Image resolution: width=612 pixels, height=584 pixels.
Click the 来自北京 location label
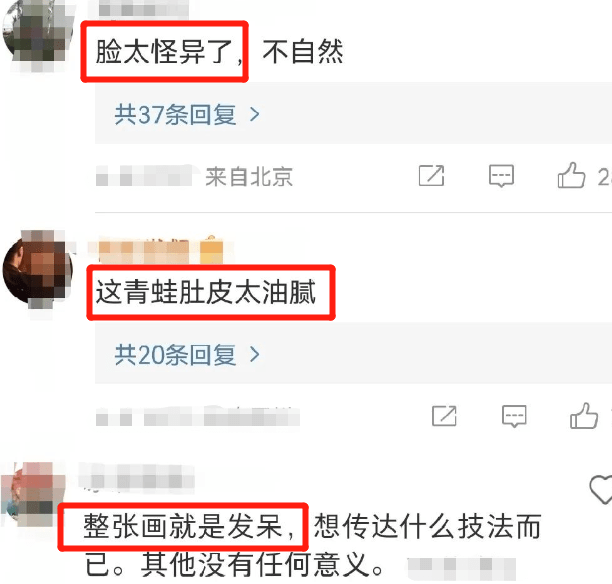click(x=249, y=176)
